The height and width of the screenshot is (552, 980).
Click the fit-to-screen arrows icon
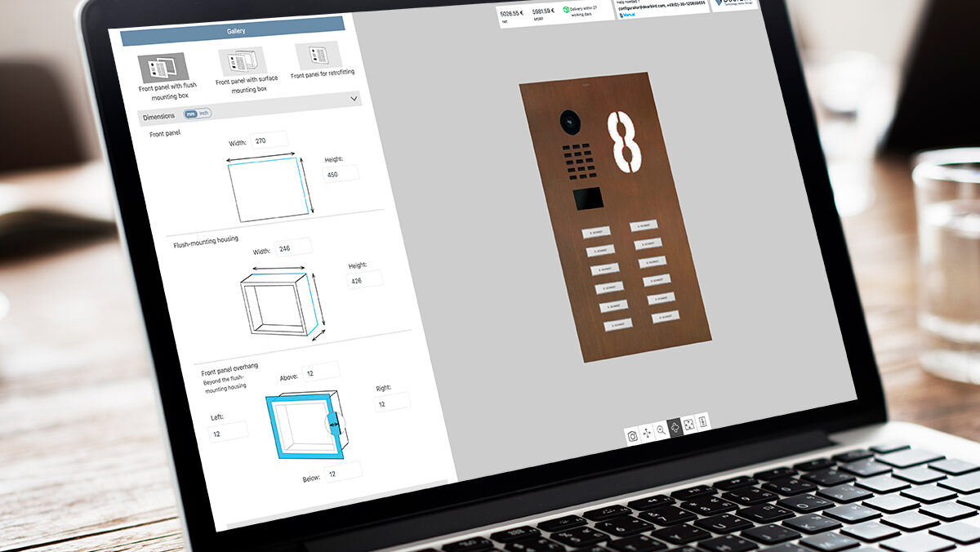coord(688,424)
